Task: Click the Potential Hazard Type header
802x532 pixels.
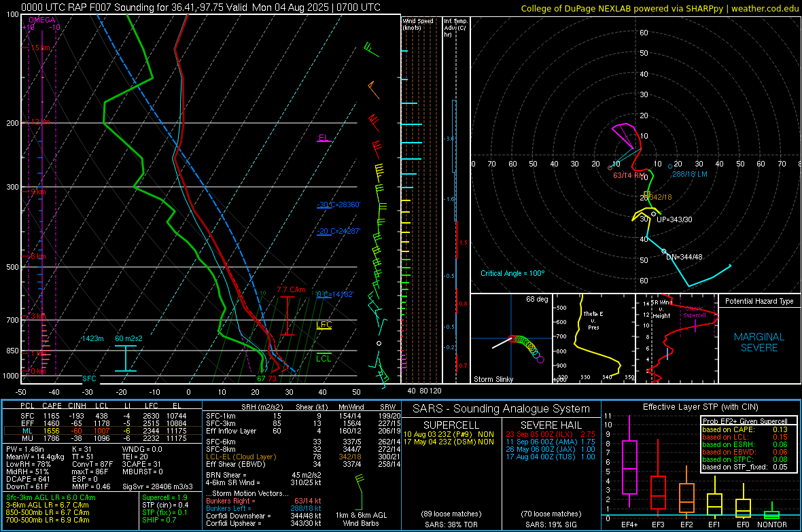Action: click(759, 301)
